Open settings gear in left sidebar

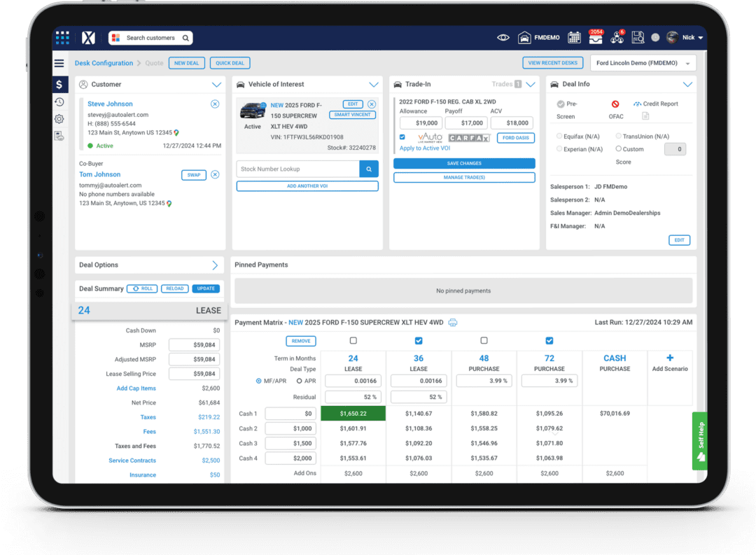click(x=59, y=120)
